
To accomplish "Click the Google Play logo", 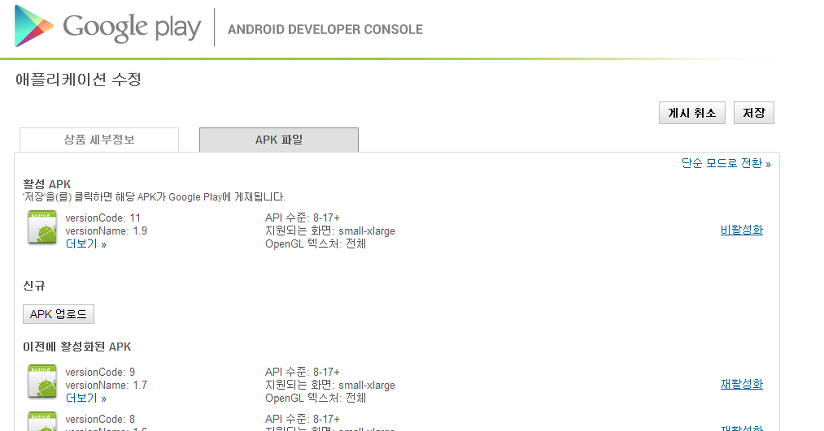I will click(108, 26).
